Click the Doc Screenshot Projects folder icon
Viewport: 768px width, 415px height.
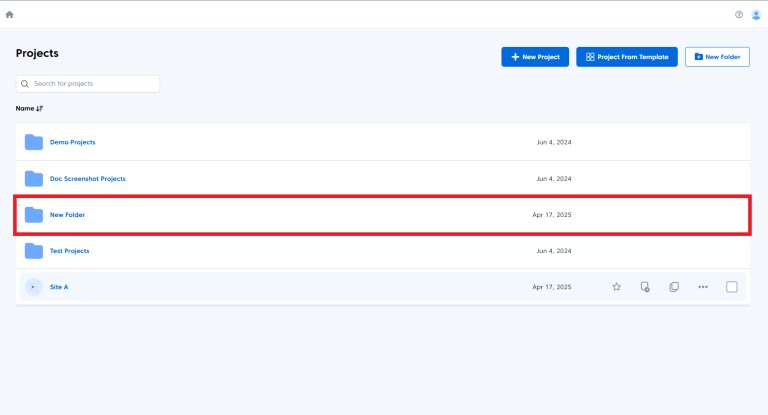(x=34, y=178)
